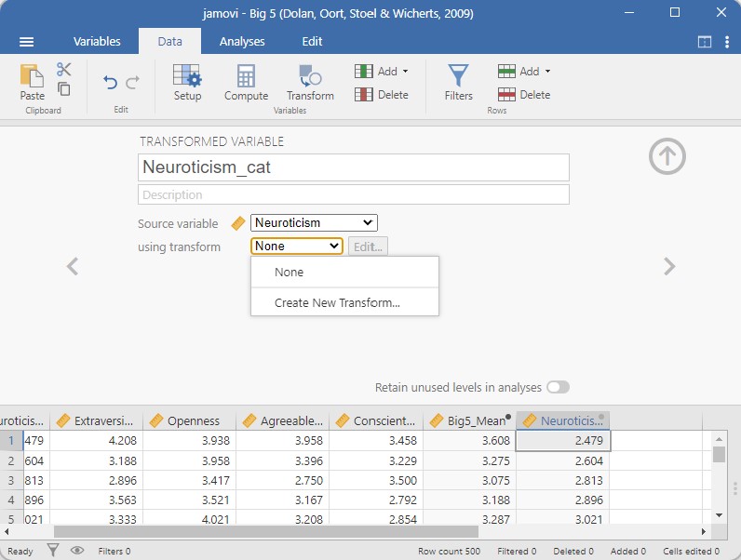Click the Description field

354,194
